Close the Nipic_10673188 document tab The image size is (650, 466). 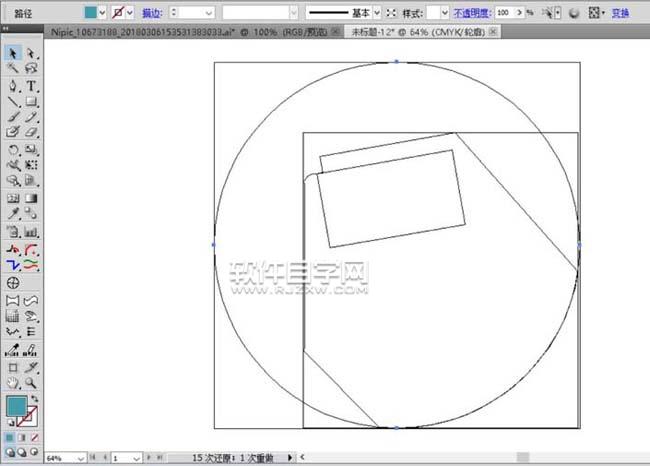click(335, 32)
